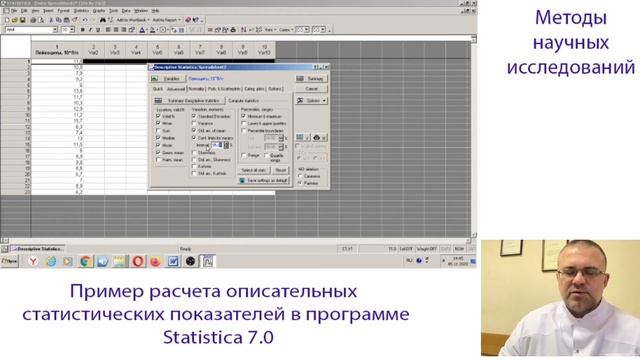Open the Statistics menu

tap(81, 11)
